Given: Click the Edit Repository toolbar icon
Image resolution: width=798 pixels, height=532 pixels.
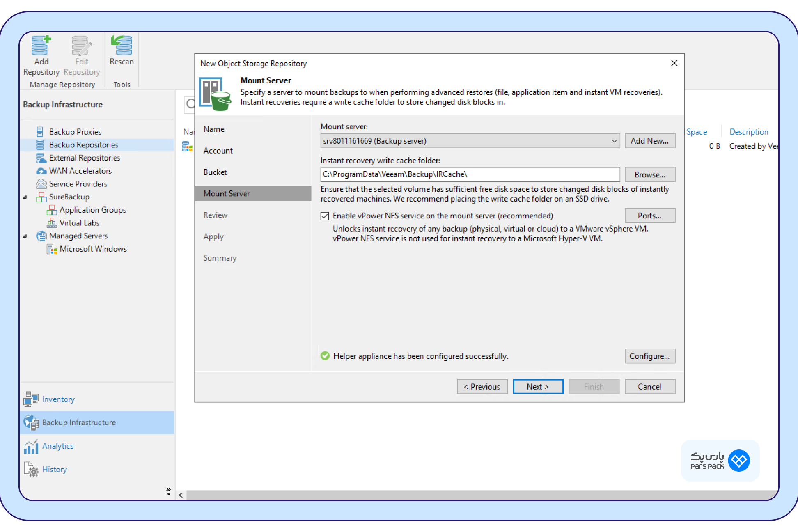Looking at the screenshot, I should (82, 46).
